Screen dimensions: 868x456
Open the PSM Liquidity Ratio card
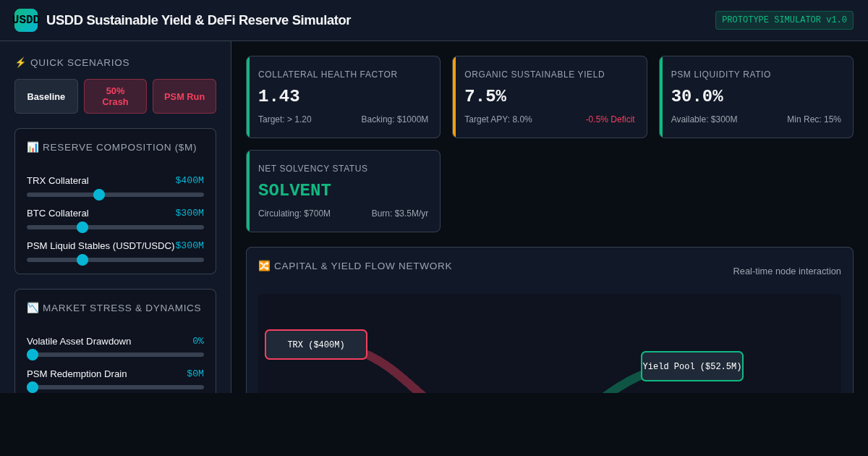756,97
